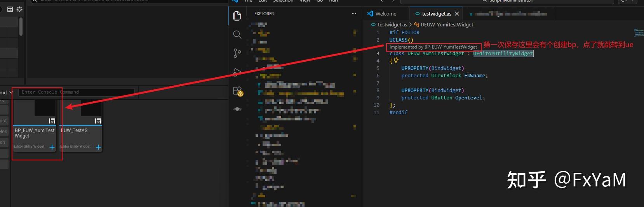Click the VS Code command center search box
Screen dimensions: 644x207
tap(507, 1)
